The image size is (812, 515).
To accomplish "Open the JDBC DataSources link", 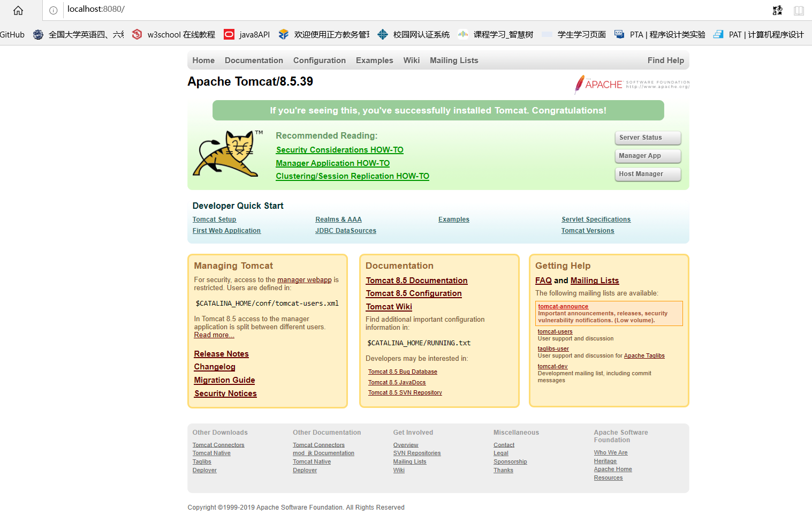I will (346, 231).
